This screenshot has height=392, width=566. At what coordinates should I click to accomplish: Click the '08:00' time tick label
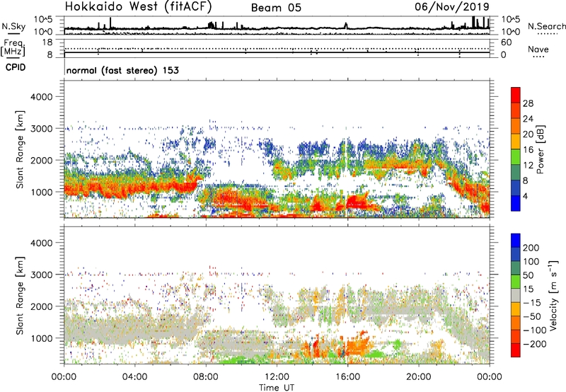(x=206, y=377)
